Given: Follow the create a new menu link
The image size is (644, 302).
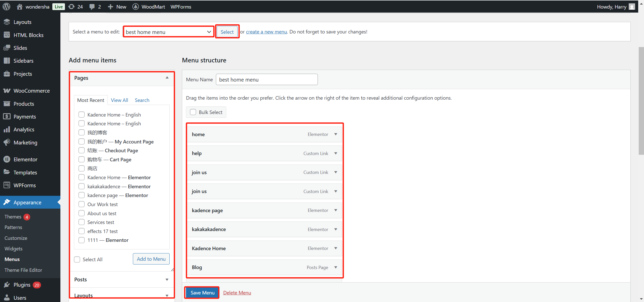Looking at the screenshot, I should [x=266, y=31].
